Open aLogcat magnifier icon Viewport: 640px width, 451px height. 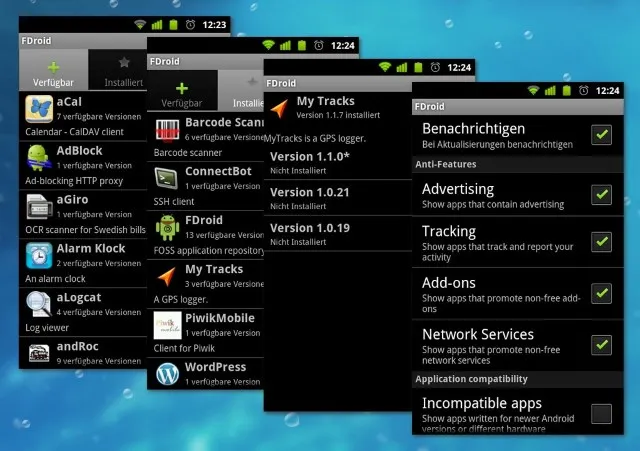pos(39,304)
